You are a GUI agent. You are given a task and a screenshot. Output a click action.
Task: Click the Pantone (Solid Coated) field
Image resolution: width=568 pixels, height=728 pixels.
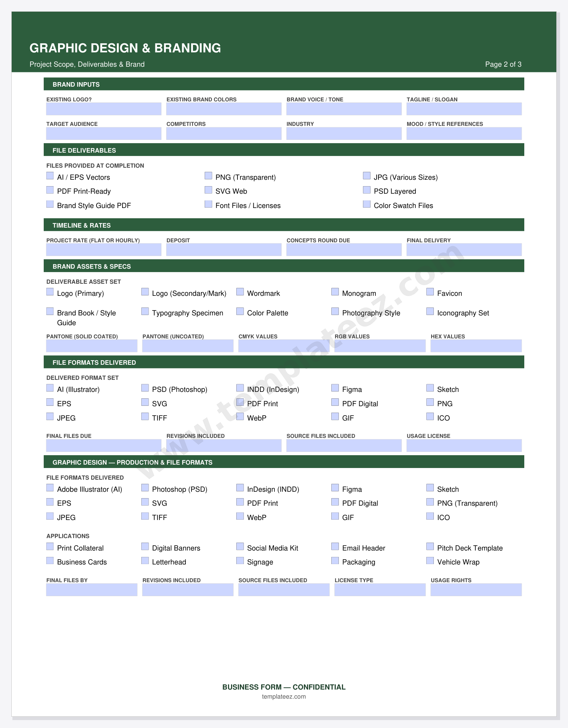92,346
